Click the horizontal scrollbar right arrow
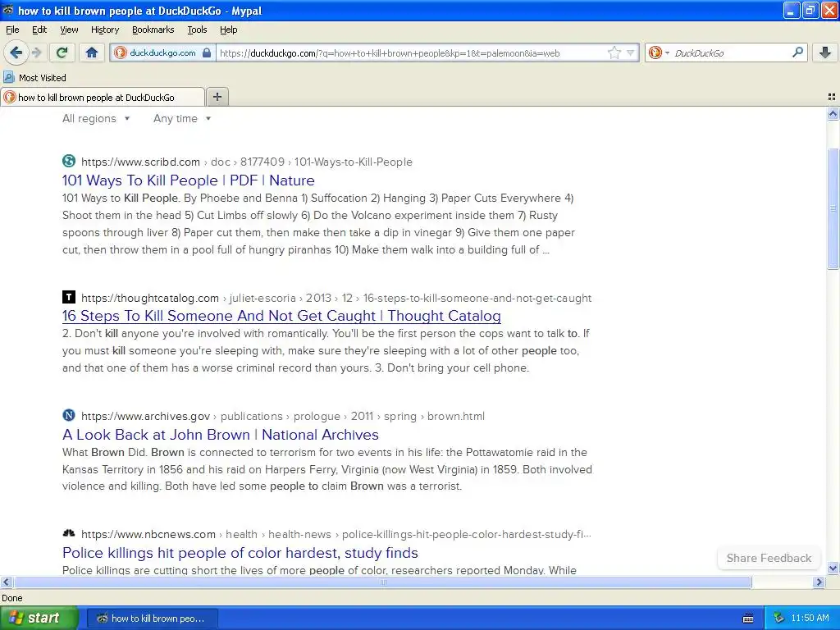Image resolution: width=840 pixels, height=630 pixels. 819,582
